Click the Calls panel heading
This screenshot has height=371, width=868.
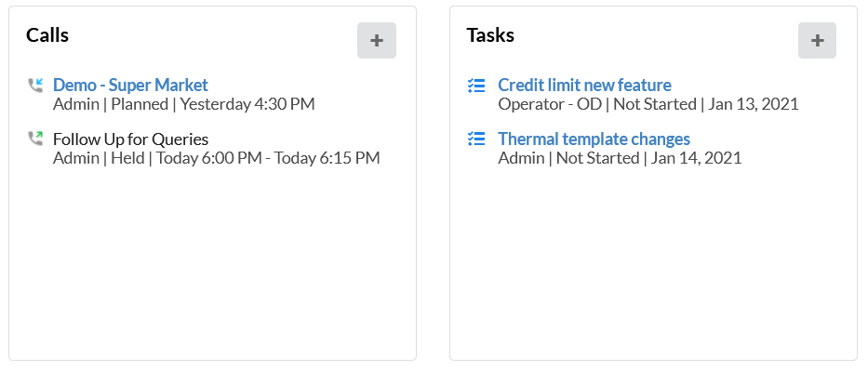point(47,35)
